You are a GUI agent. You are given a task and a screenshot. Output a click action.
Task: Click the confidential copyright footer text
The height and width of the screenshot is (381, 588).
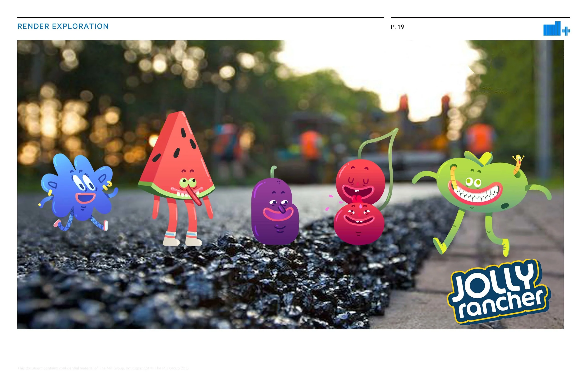pyautogui.click(x=103, y=368)
